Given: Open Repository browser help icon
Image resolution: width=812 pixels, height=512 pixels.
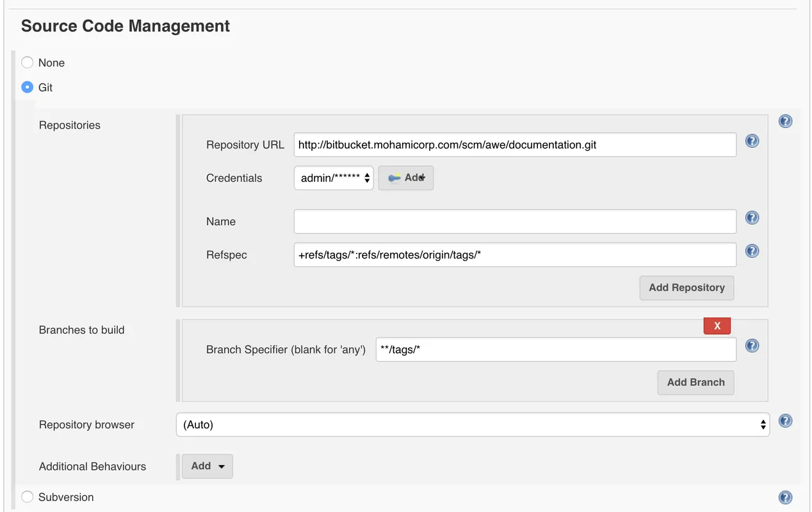Looking at the screenshot, I should pos(785,421).
